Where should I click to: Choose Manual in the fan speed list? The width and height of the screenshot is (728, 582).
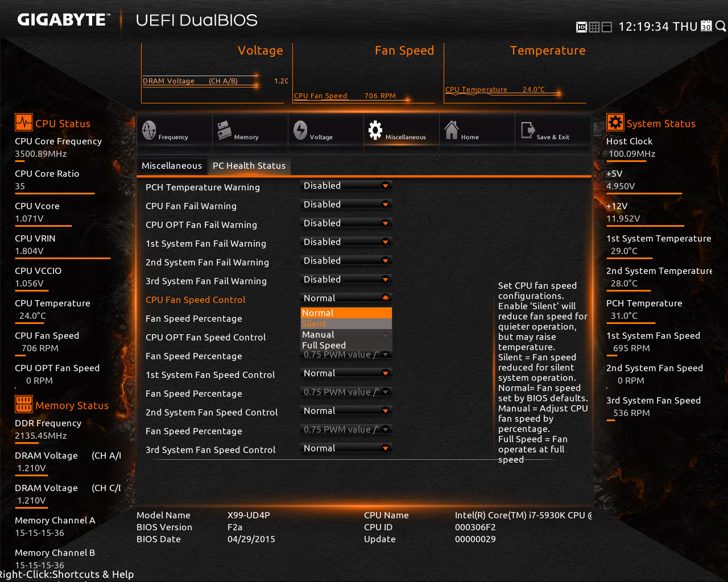(346, 335)
